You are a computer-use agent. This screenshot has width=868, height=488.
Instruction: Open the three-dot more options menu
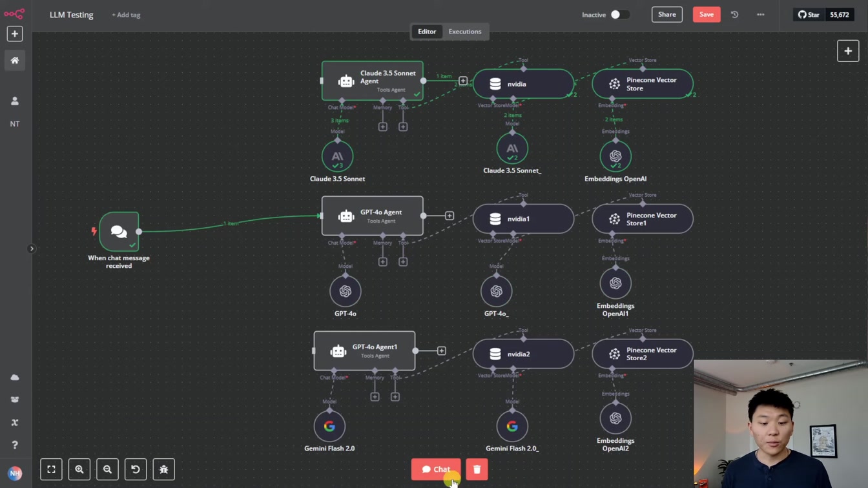(x=761, y=14)
